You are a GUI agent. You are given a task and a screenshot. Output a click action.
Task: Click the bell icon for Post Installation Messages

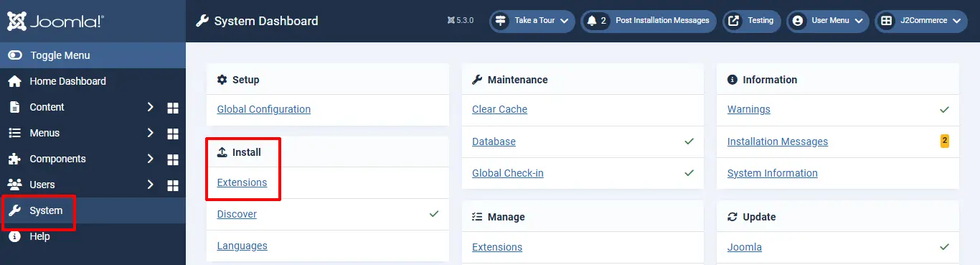(x=592, y=21)
